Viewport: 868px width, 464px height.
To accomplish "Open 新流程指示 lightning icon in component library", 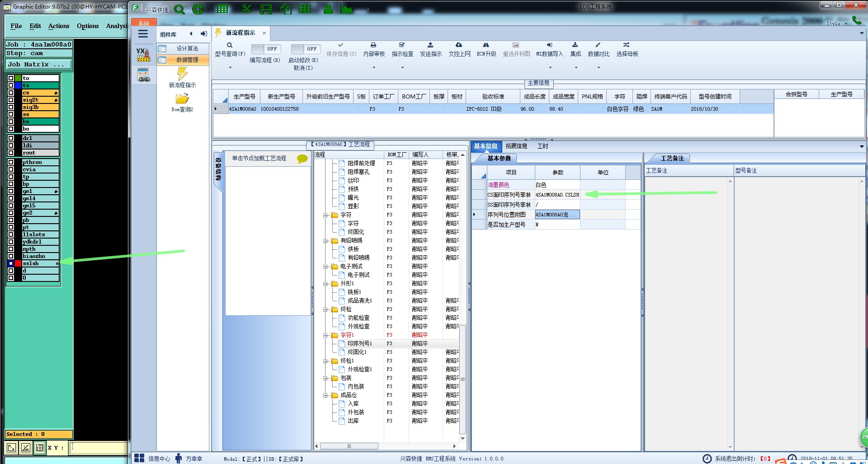I will click(x=182, y=73).
